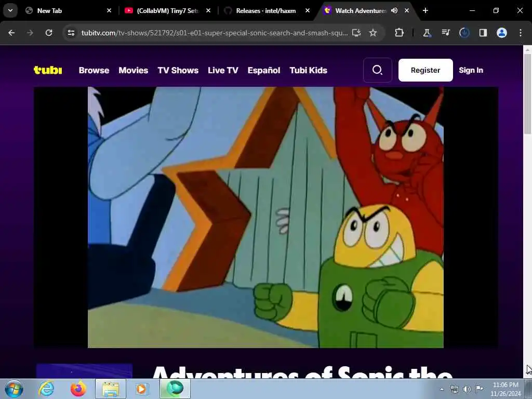
Task: Open the taskbar clock showing 11:06 PM
Action: click(506, 389)
